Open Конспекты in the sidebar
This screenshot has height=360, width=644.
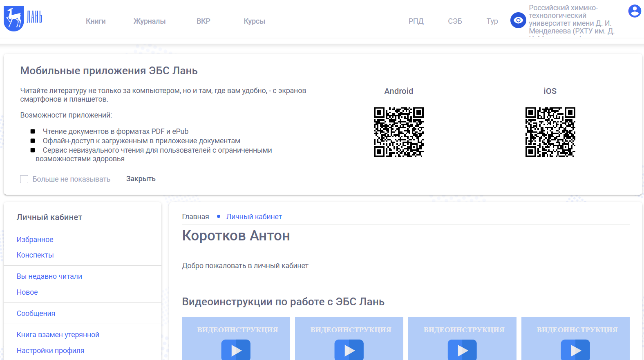tap(35, 255)
